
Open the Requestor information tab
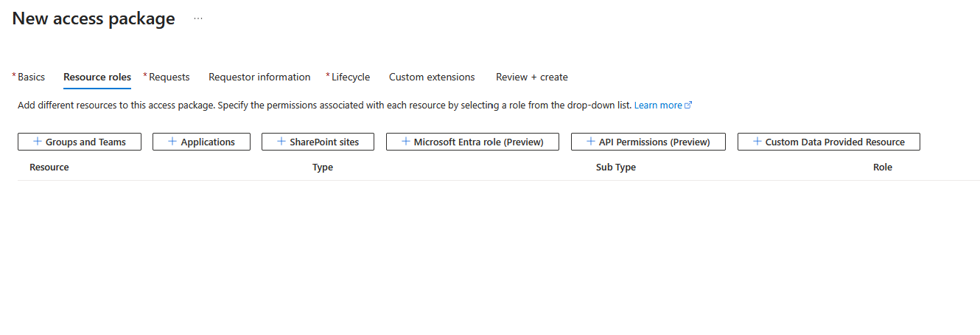pos(259,77)
